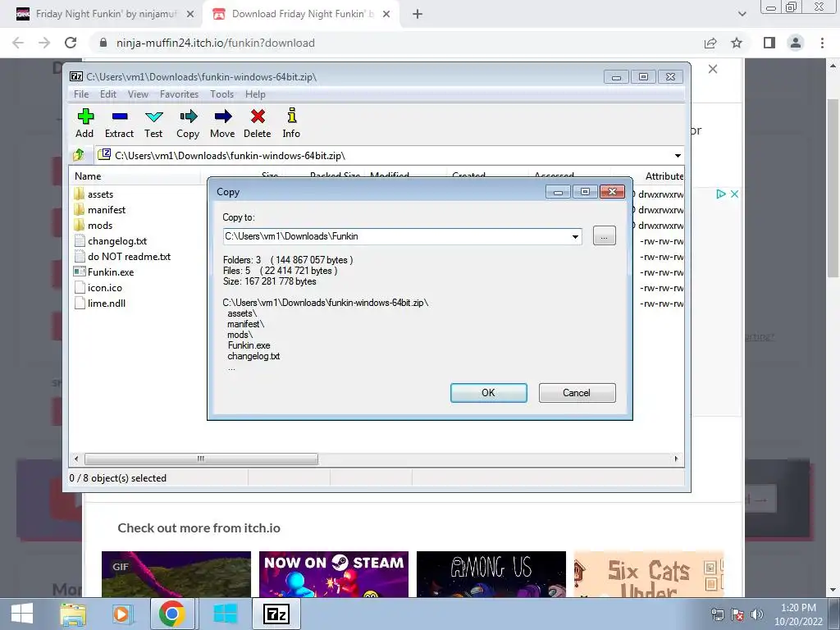
Task: Click the Move toolbar icon
Action: 222,123
